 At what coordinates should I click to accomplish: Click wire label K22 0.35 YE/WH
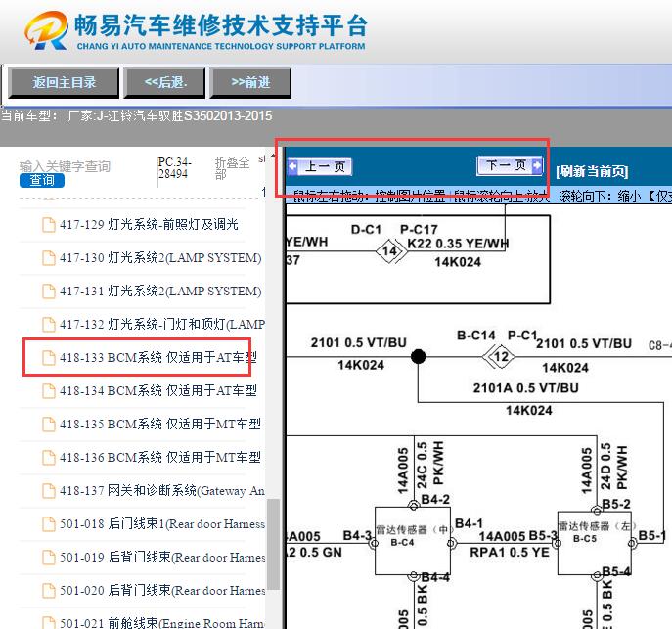[458, 244]
